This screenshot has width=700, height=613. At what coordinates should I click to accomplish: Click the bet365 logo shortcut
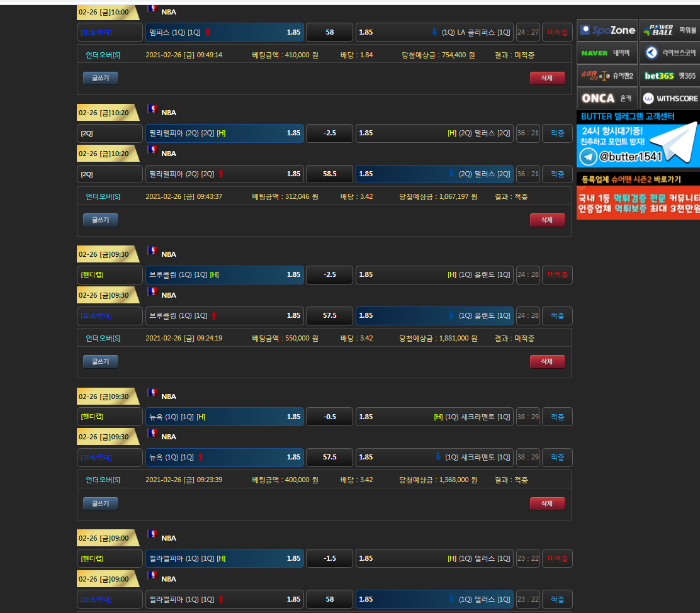[670, 76]
